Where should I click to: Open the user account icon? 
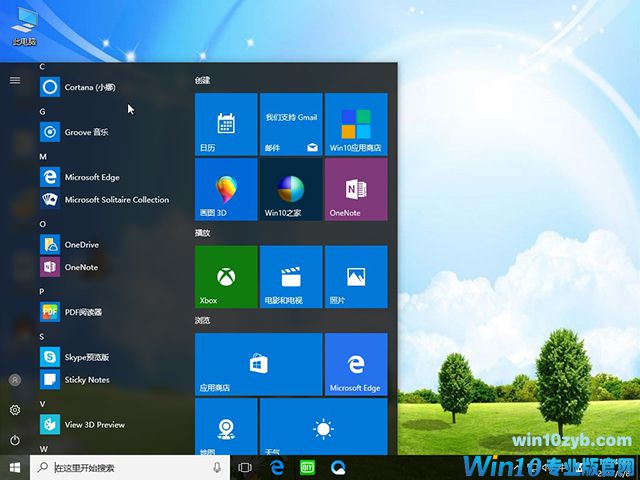tap(15, 380)
